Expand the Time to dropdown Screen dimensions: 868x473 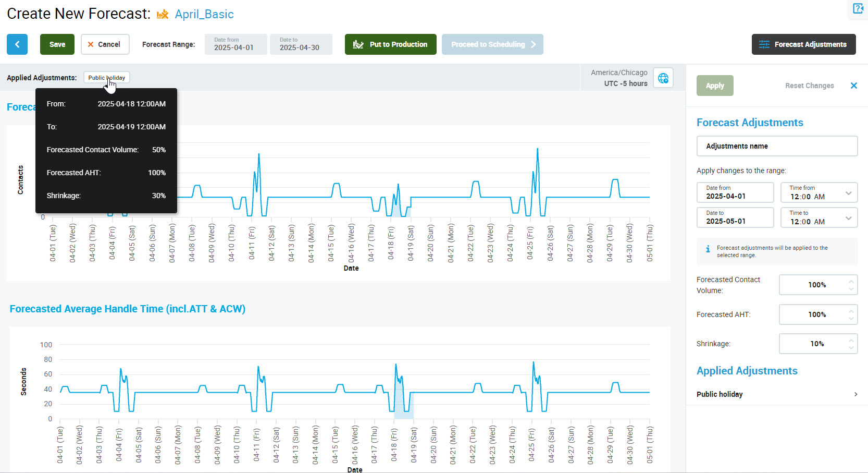pyautogui.click(x=848, y=218)
